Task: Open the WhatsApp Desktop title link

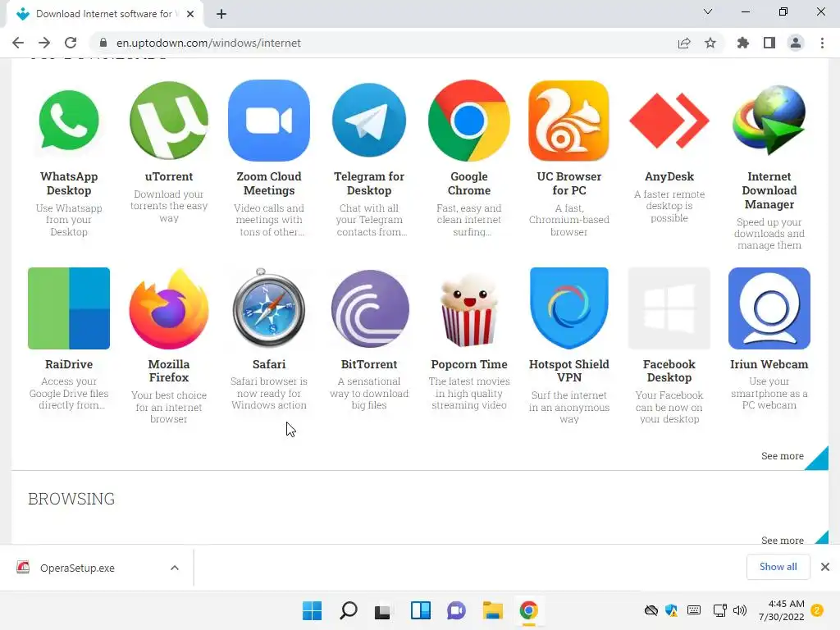Action: (x=69, y=183)
